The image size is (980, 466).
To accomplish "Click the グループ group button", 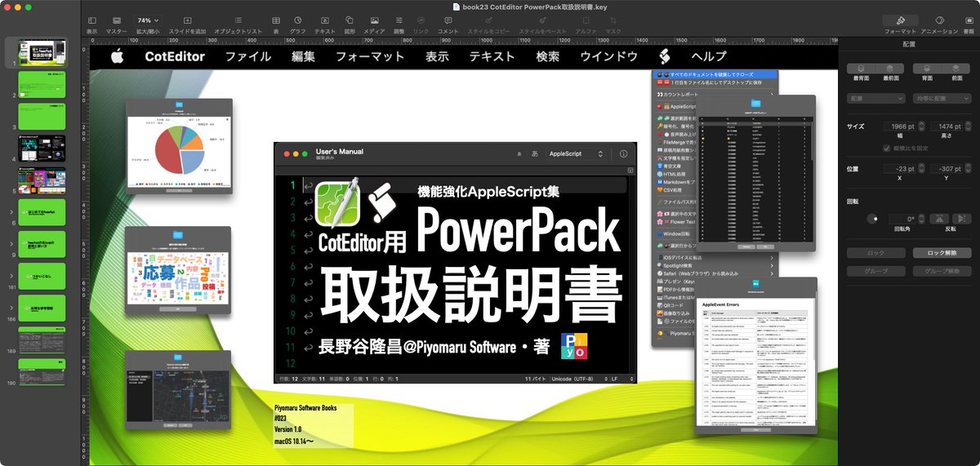I will pos(876,271).
